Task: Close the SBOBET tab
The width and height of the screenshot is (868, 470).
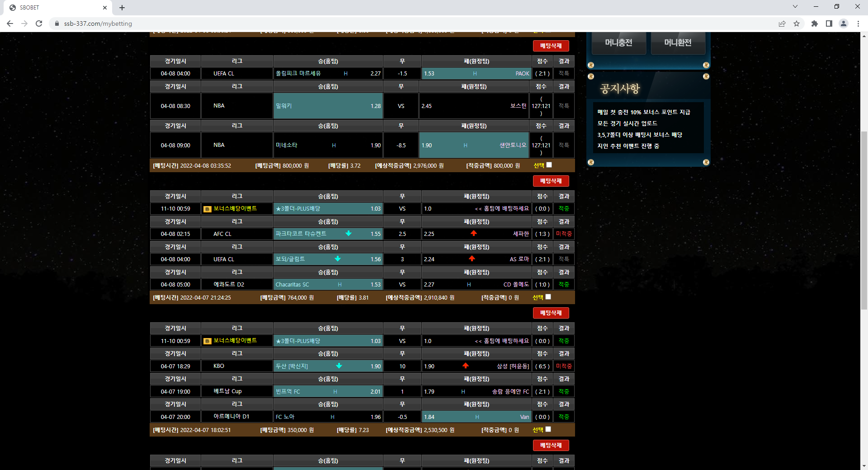Action: pos(105,8)
